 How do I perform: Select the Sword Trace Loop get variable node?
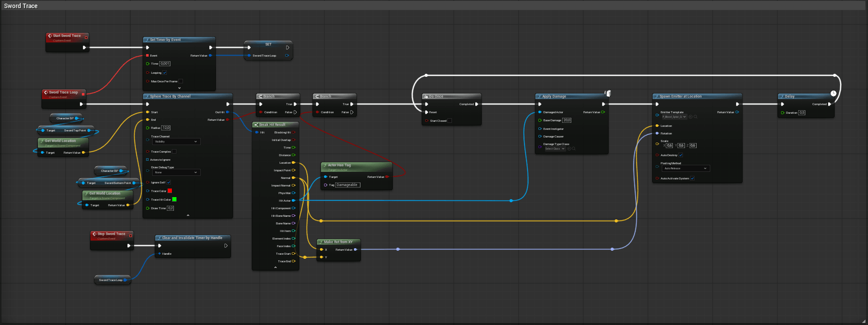[x=112, y=280]
